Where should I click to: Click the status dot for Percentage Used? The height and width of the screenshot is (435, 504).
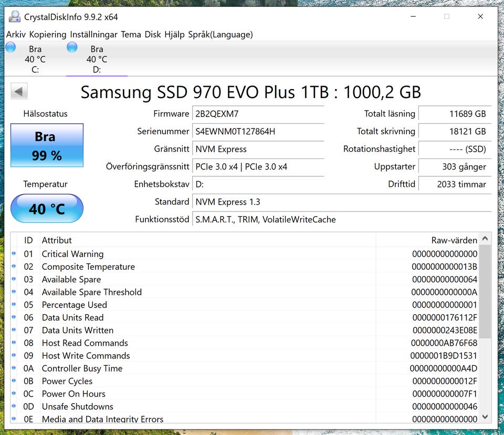(x=14, y=304)
